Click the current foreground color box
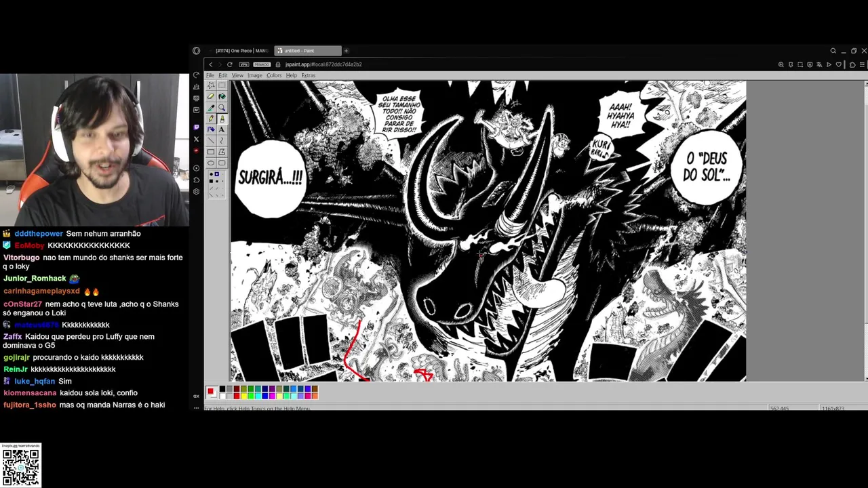This screenshot has height=488, width=868. point(210,391)
